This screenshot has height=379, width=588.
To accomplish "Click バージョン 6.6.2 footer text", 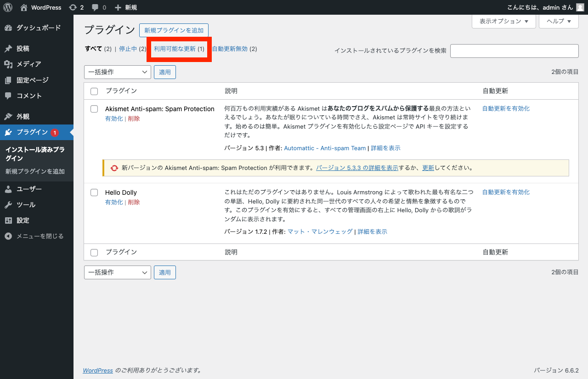I will (556, 370).
